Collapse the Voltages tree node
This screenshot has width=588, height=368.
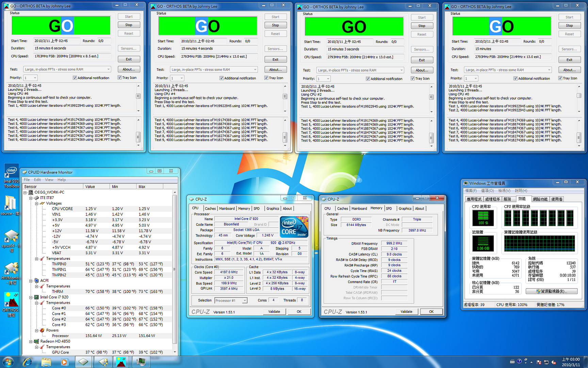(x=36, y=203)
